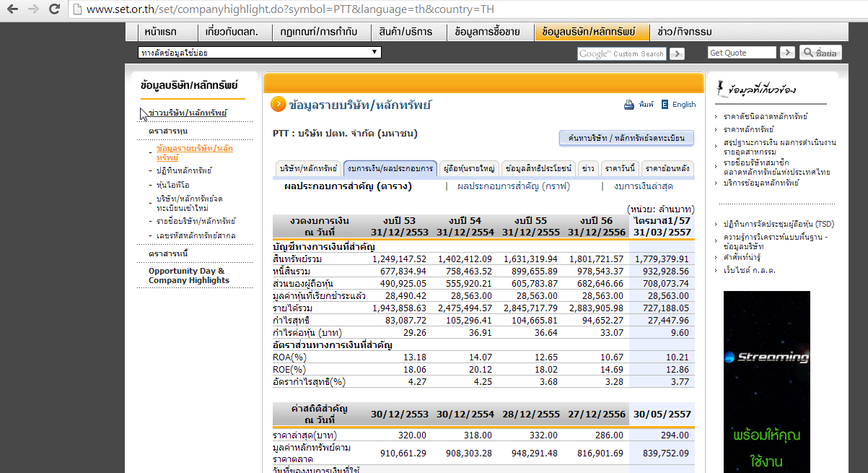Select ผลประกอบการสำคัญ (ตาราง) view
The image size is (868, 473).
click(348, 186)
